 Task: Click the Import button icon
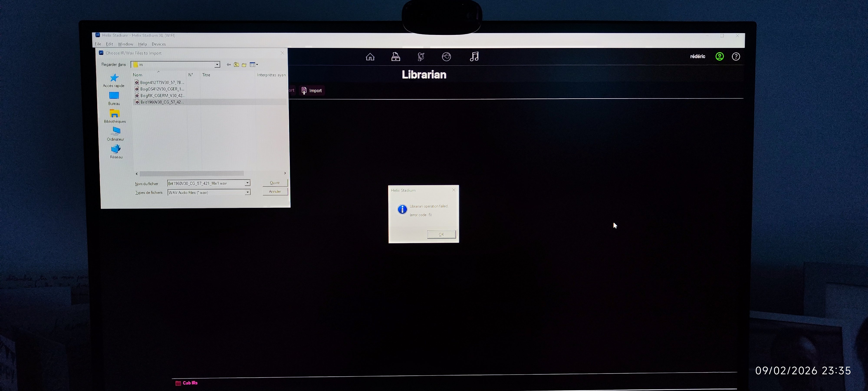click(304, 90)
